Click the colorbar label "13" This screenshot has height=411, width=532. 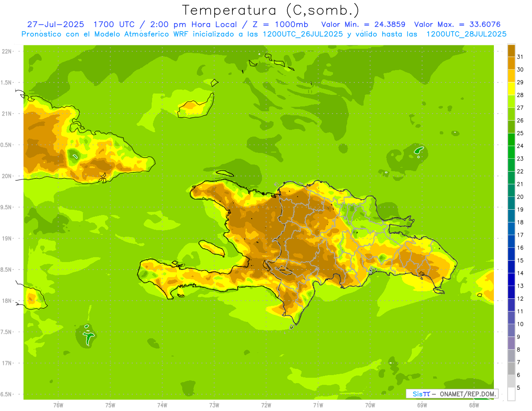520,286
